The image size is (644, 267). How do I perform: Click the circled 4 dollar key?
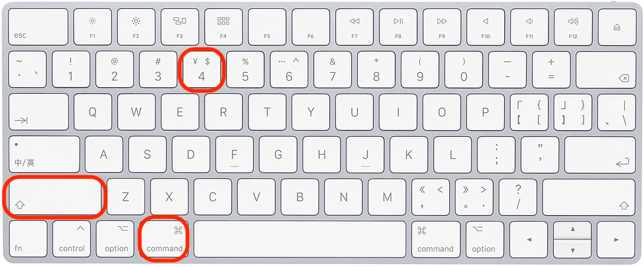[x=201, y=69]
